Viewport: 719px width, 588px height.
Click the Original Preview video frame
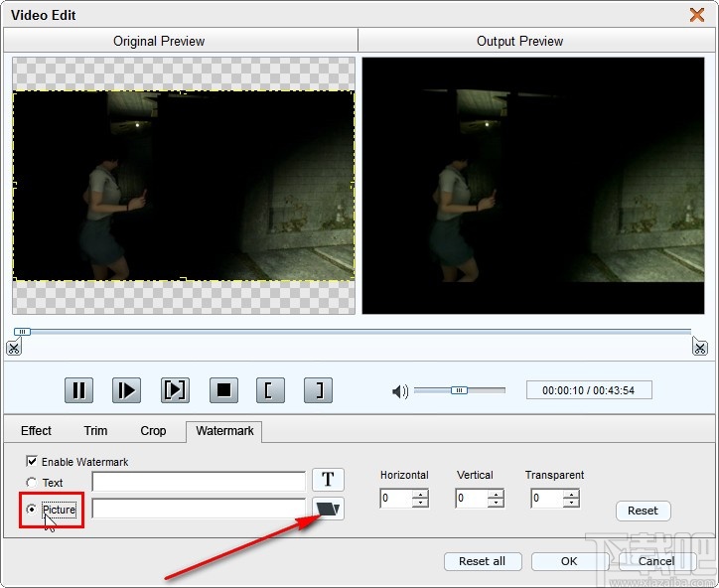(x=184, y=186)
